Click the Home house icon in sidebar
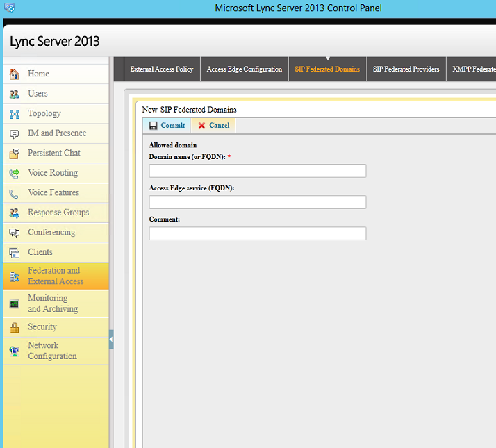This screenshot has width=496, height=448. 14,74
